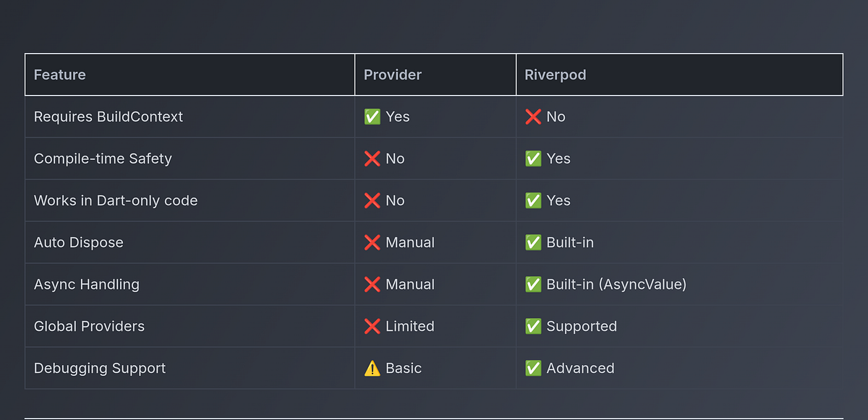Click green check beside Supported
This screenshot has width=868, height=420.
pos(533,327)
